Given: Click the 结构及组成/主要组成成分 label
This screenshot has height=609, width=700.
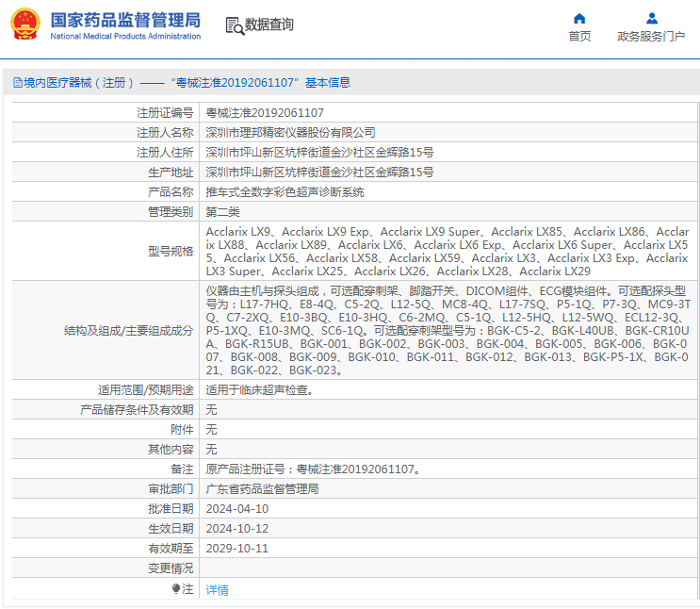Looking at the screenshot, I should tap(128, 330).
